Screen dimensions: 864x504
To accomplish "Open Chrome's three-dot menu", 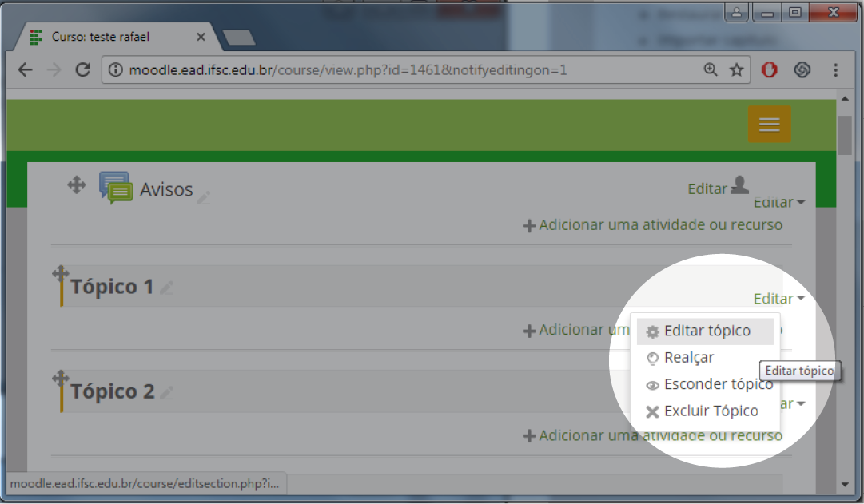I will (x=836, y=70).
